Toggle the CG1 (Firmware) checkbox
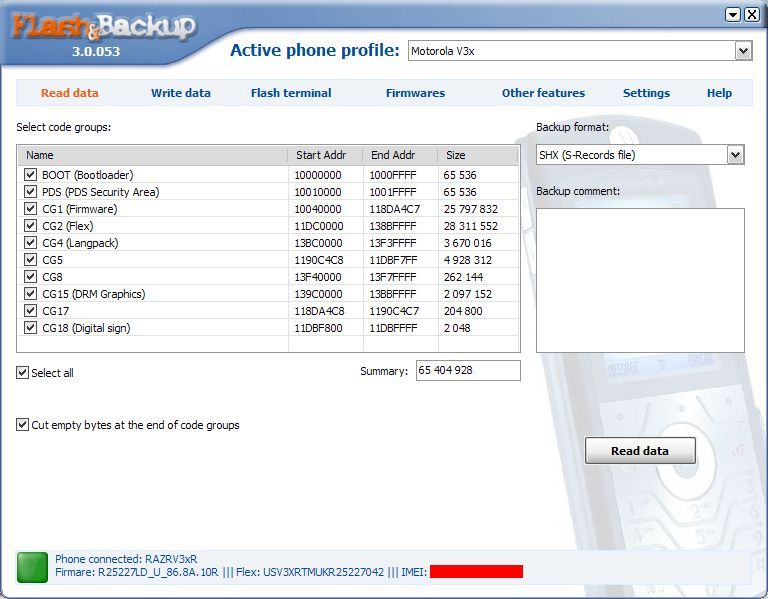This screenshot has width=768, height=599. [x=30, y=209]
